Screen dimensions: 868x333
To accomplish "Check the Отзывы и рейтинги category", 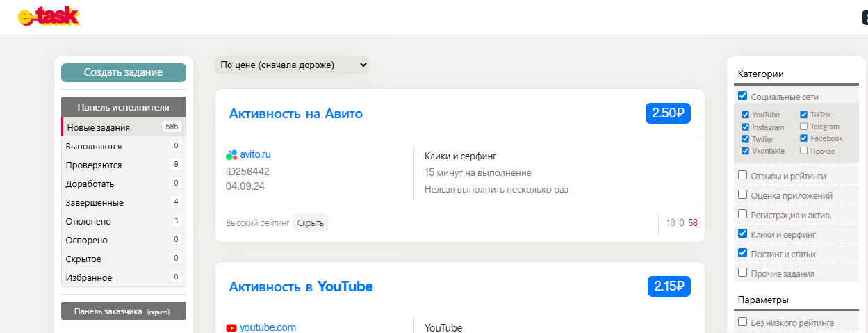I will click(x=743, y=176).
